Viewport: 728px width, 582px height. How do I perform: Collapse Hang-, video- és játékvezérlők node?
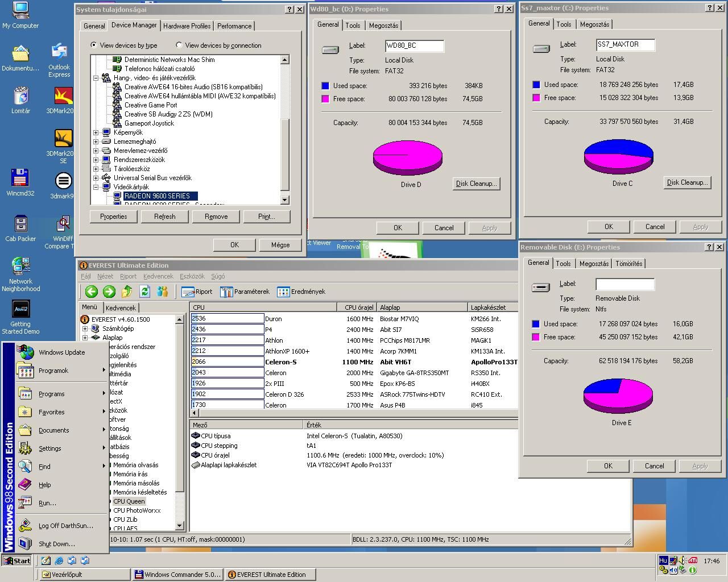(x=96, y=78)
